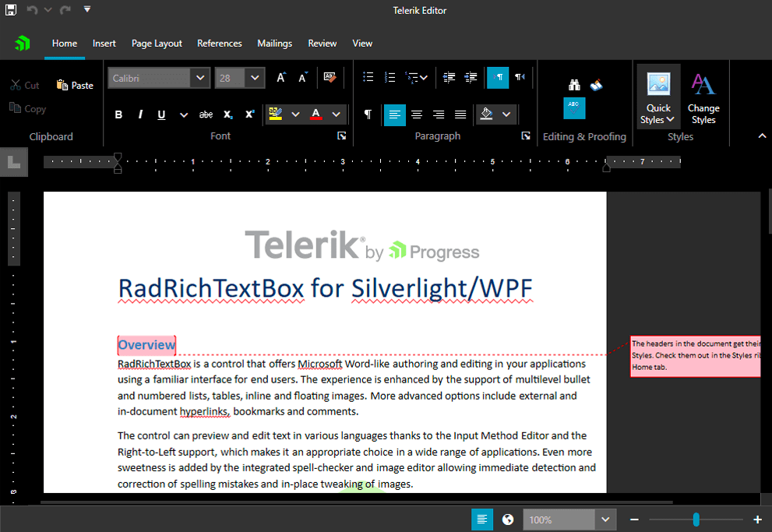This screenshot has height=532, width=772.
Task: Click the Overview heading in document
Action: point(146,345)
